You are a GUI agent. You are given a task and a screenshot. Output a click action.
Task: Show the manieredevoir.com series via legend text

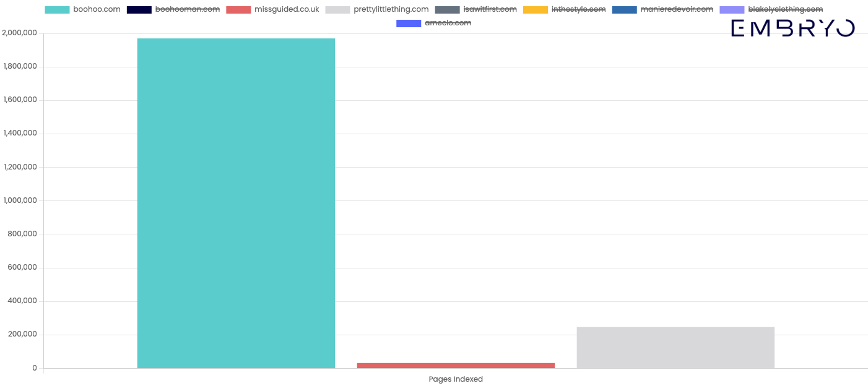677,9
